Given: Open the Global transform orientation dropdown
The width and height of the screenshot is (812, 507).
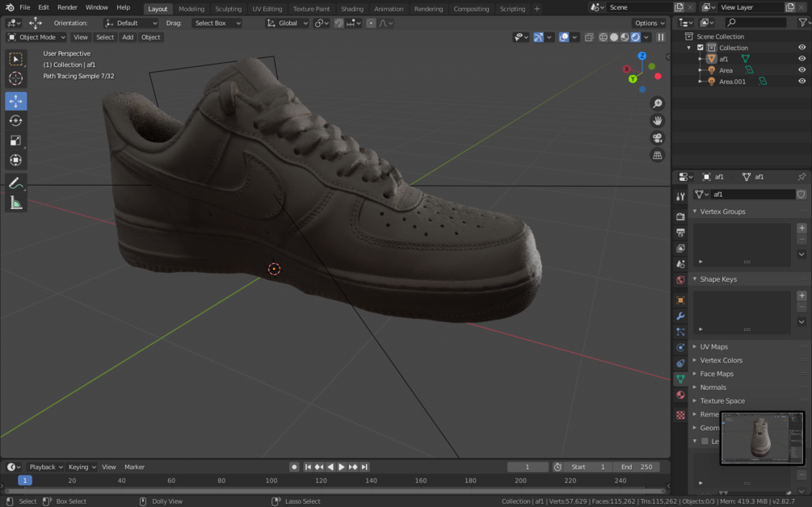Looking at the screenshot, I should pos(288,23).
